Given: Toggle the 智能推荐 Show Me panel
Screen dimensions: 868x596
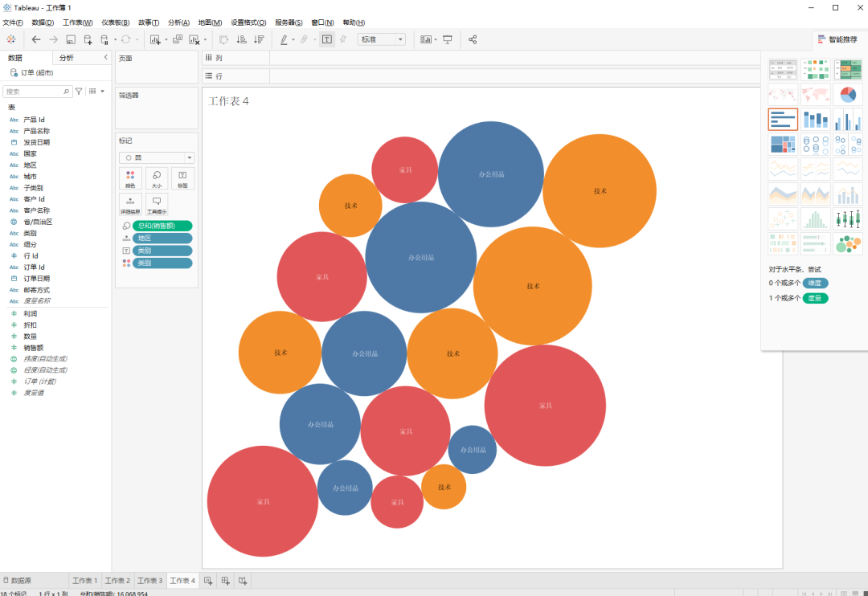Looking at the screenshot, I should click(x=837, y=39).
